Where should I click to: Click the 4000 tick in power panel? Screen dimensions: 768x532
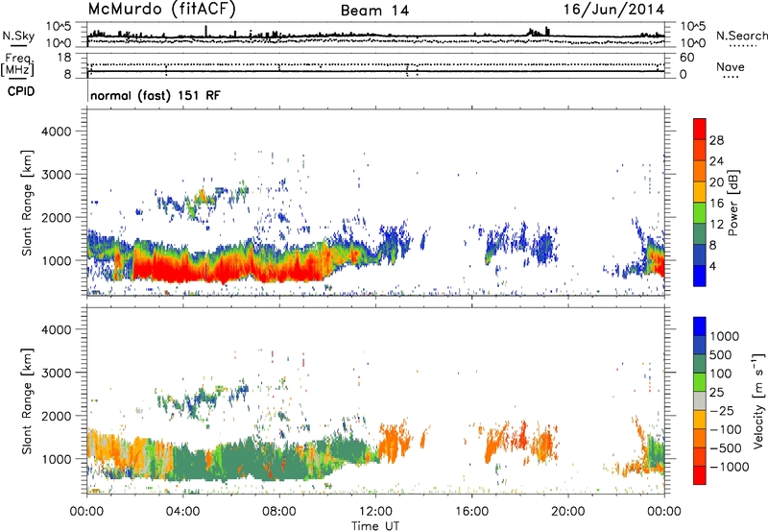(57, 132)
